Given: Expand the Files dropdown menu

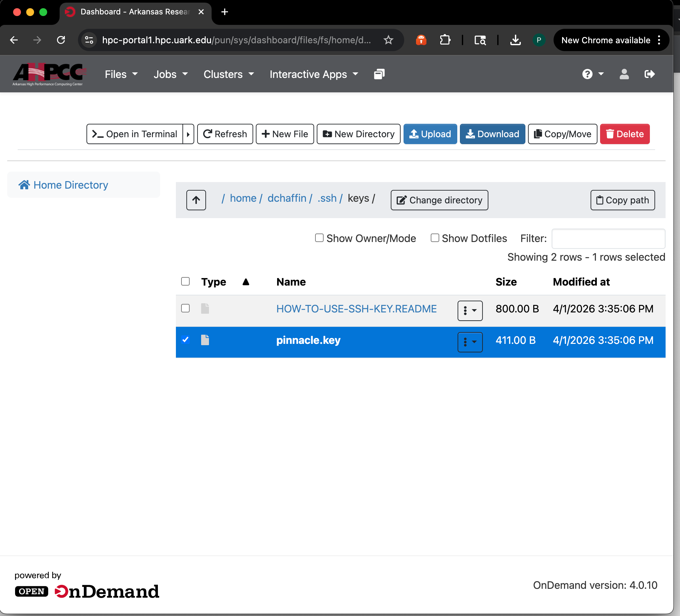Looking at the screenshot, I should tap(121, 74).
